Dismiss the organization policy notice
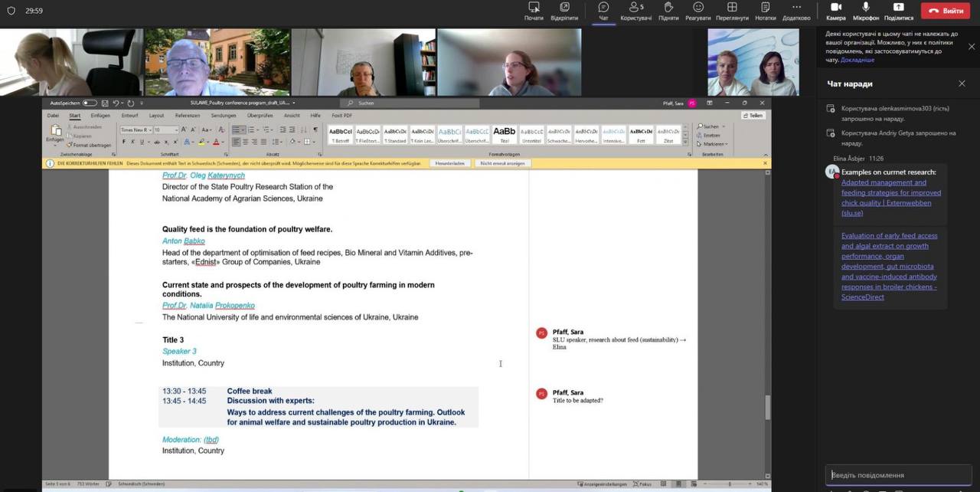The image size is (980, 492). [x=972, y=46]
